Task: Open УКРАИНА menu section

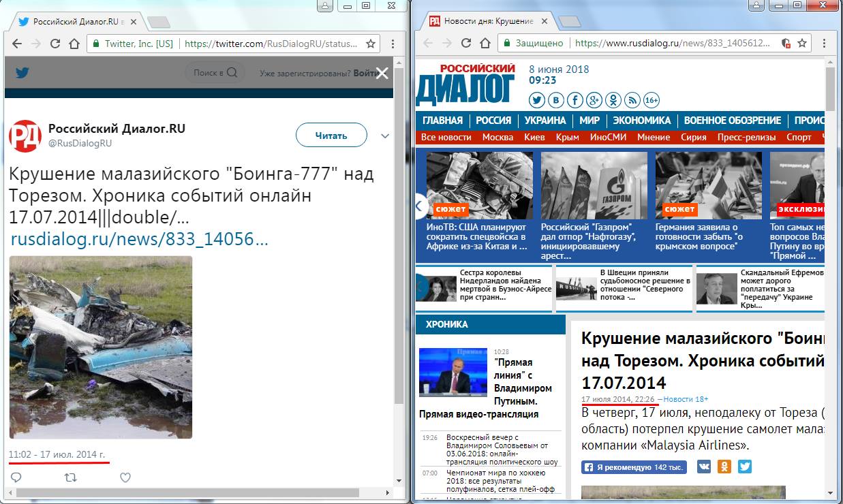Action: [x=545, y=121]
